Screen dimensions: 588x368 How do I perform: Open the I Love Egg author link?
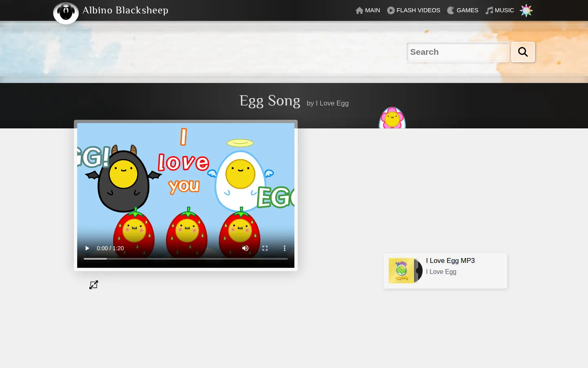(332, 103)
